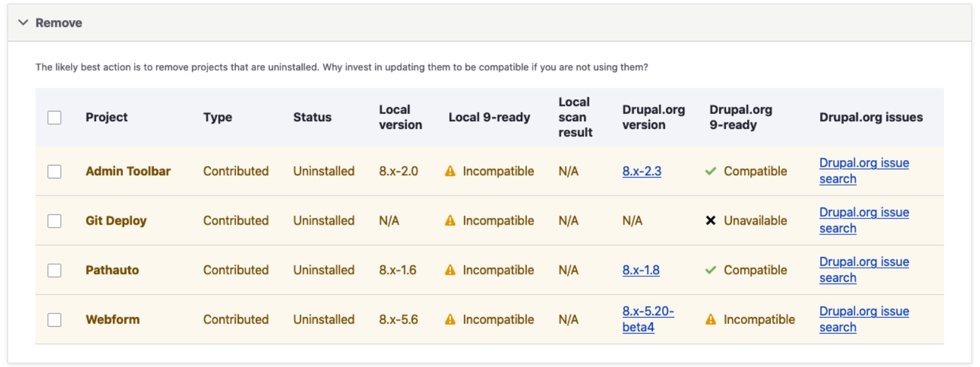Enable the Webform row checkbox

(x=55, y=320)
